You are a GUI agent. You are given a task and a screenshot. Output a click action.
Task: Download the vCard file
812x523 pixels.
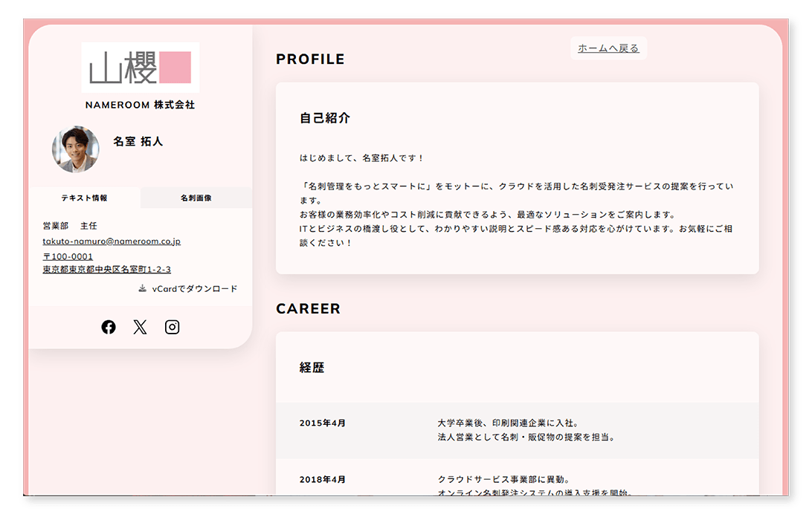[x=193, y=288]
